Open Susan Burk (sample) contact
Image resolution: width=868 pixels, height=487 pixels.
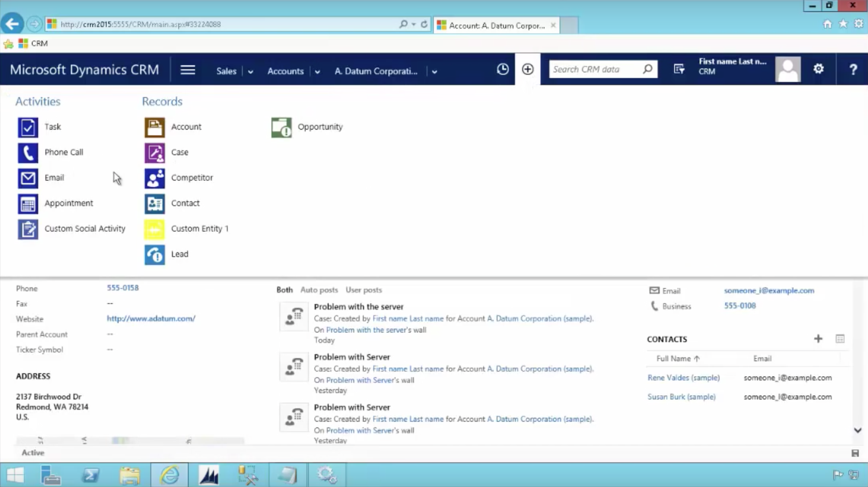point(681,397)
